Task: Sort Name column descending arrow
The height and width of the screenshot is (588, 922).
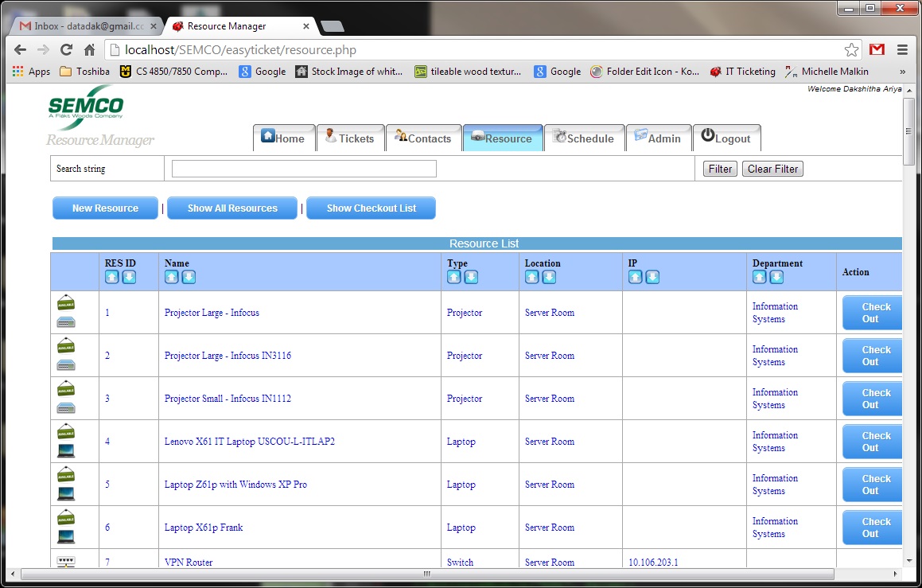Action: pyautogui.click(x=189, y=277)
